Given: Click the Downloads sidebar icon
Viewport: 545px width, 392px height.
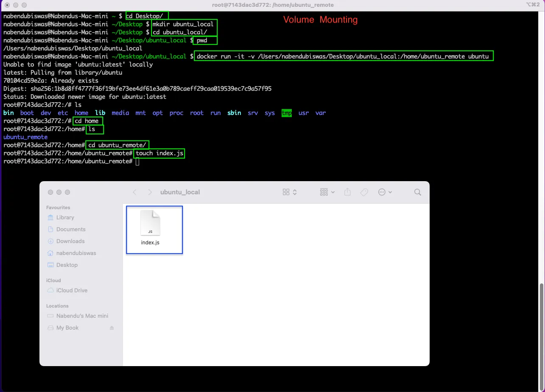Looking at the screenshot, I should point(51,241).
